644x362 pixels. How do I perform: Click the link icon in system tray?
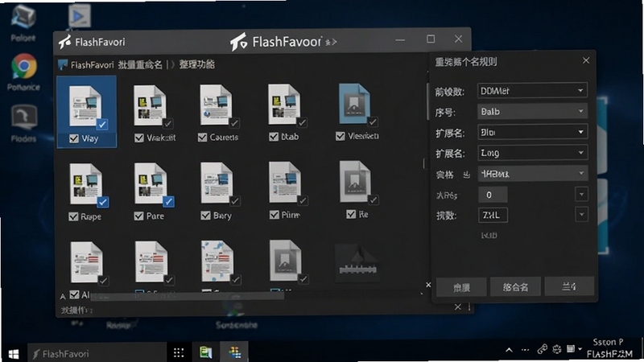[x=542, y=349]
